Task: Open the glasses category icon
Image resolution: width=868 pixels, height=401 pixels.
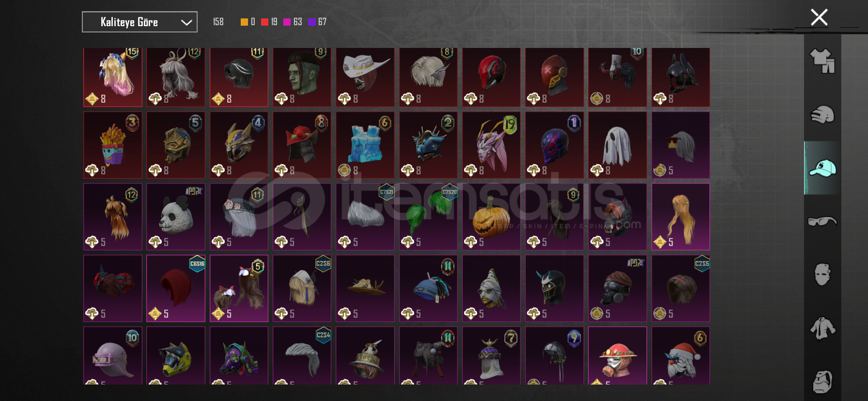Action: coord(822,221)
